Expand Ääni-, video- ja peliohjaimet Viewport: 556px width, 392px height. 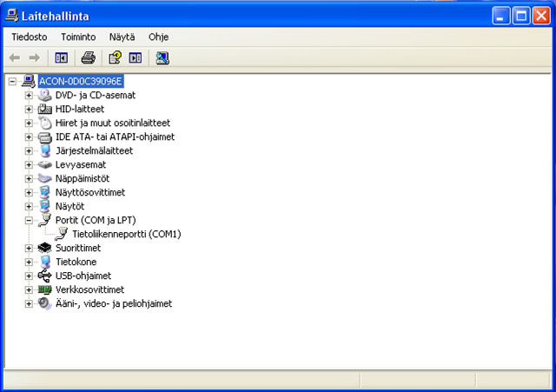29,304
